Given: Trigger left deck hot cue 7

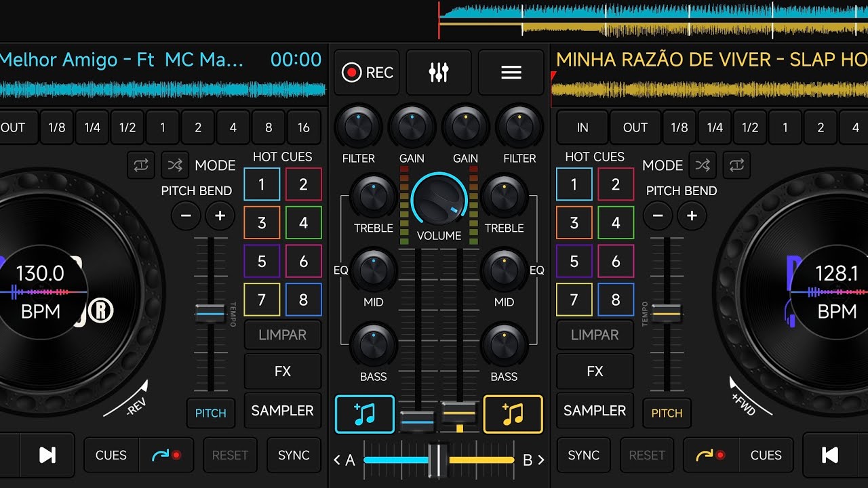Looking at the screenshot, I should click(x=262, y=300).
